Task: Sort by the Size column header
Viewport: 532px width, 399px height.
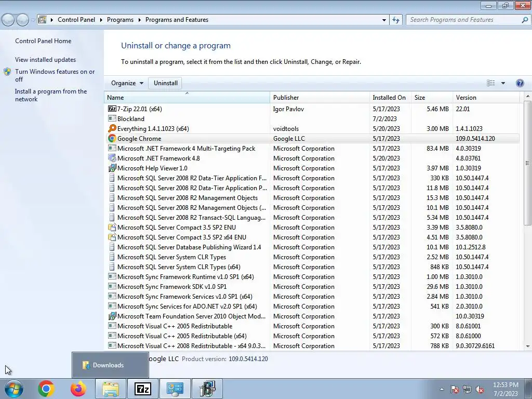Action: 432,97
